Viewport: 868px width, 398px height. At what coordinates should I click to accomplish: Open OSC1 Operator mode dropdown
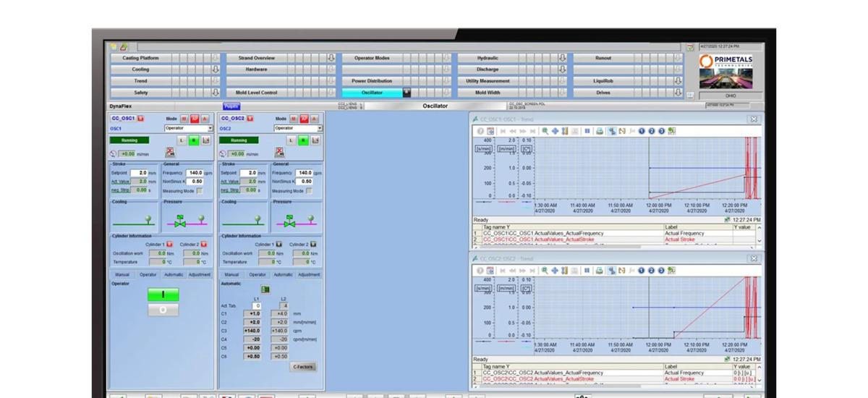[x=210, y=128]
